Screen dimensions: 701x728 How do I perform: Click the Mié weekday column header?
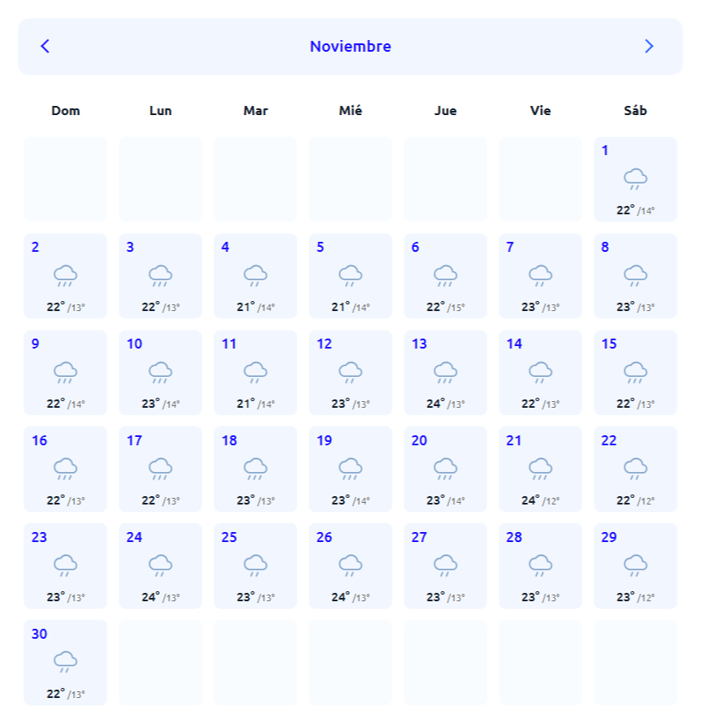[350, 110]
